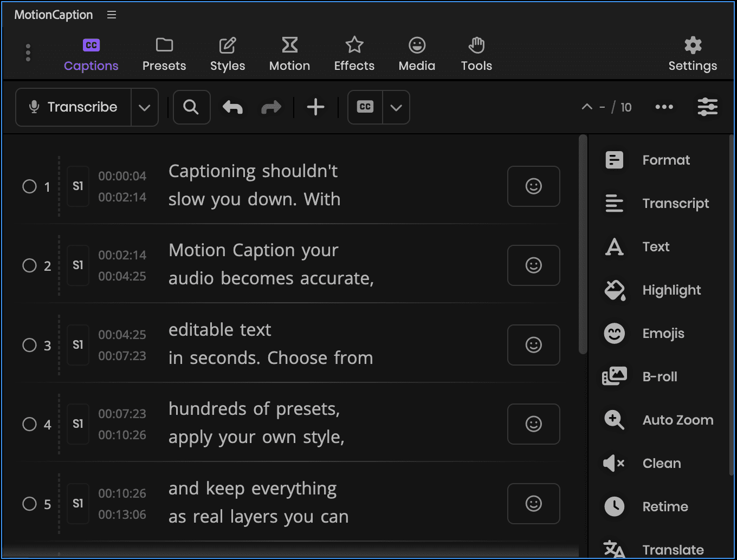
Task: Click caption text 'Captioning shouldn't slow you down. With'
Action: [x=255, y=185]
